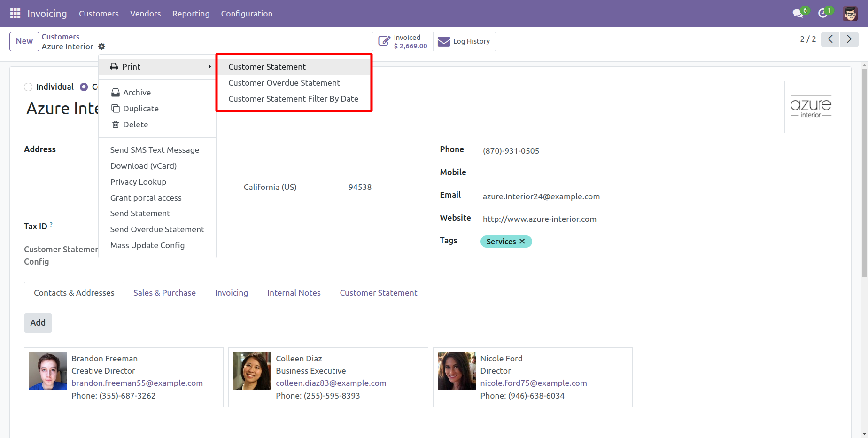The width and height of the screenshot is (868, 438).
Task: Click the New button
Action: pos(24,41)
